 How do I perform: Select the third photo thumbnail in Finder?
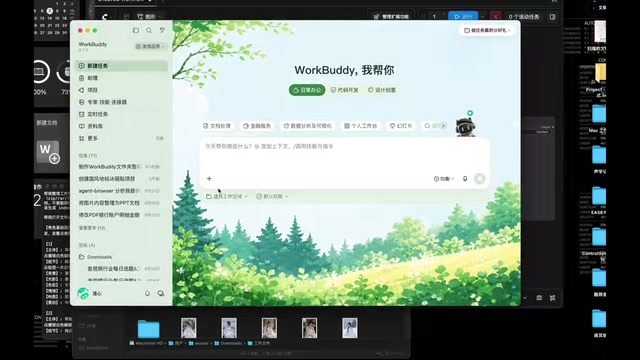tap(269, 328)
